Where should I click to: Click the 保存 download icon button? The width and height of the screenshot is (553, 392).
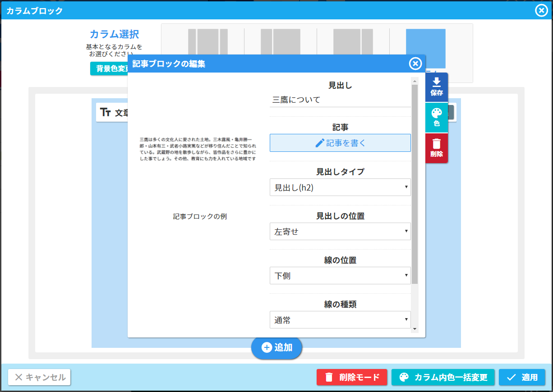pyautogui.click(x=436, y=87)
